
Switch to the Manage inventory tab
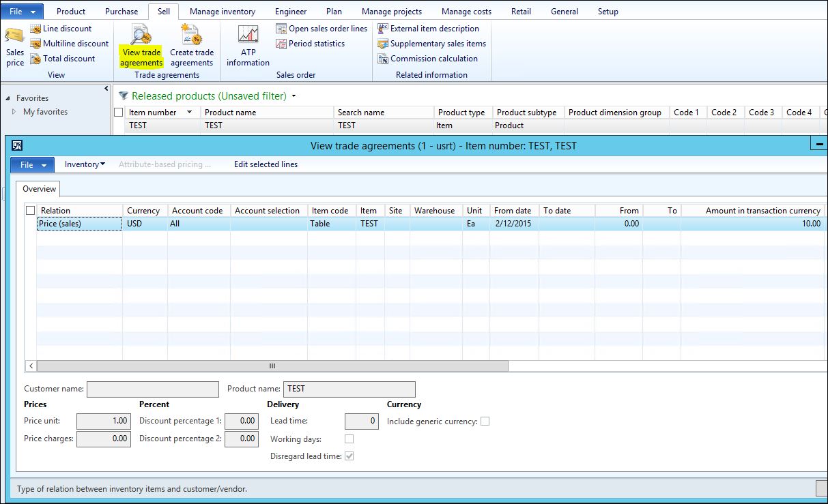[x=222, y=12]
